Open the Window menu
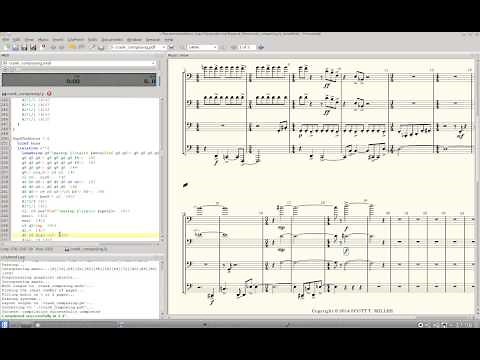 pyautogui.click(x=134, y=40)
